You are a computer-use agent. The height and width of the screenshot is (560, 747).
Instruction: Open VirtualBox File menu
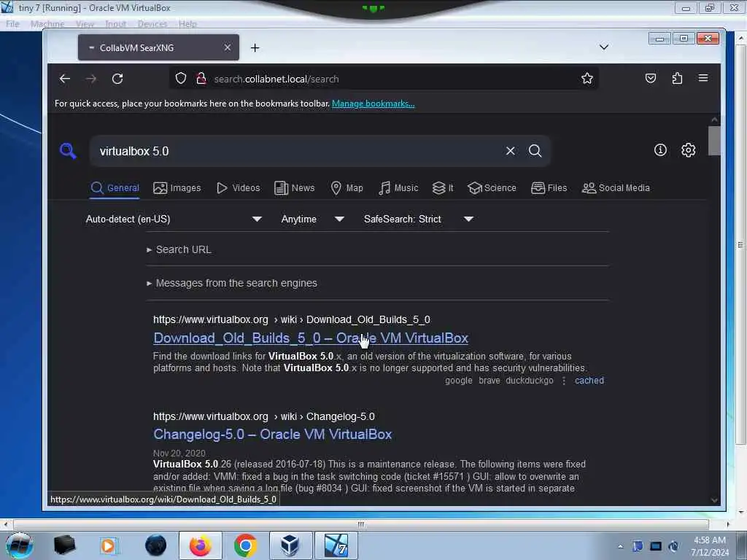[x=12, y=24]
